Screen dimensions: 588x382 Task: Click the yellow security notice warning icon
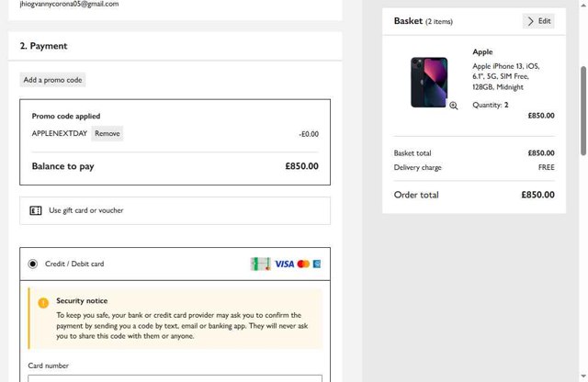43,302
